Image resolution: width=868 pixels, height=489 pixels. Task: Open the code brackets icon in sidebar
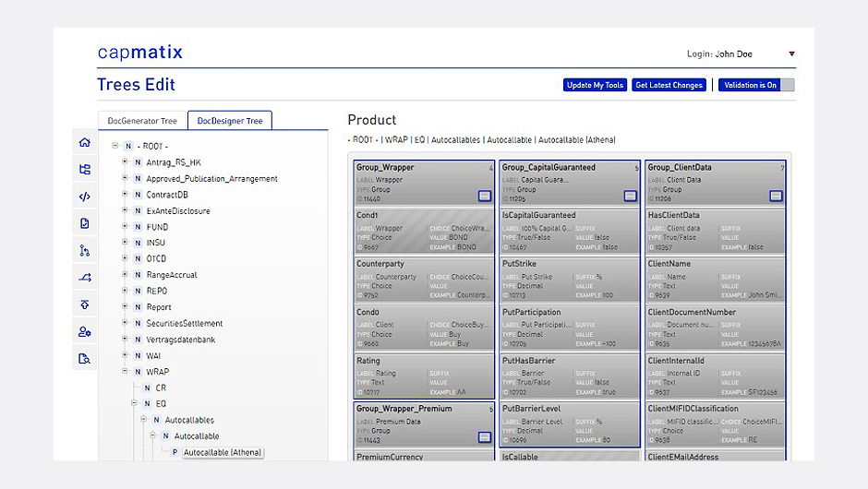[x=85, y=197]
